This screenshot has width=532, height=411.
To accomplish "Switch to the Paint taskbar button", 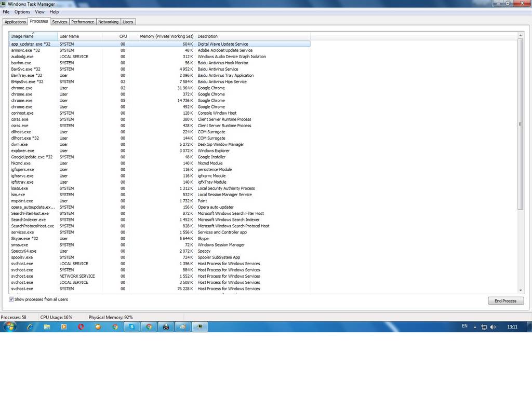I will click(182, 326).
